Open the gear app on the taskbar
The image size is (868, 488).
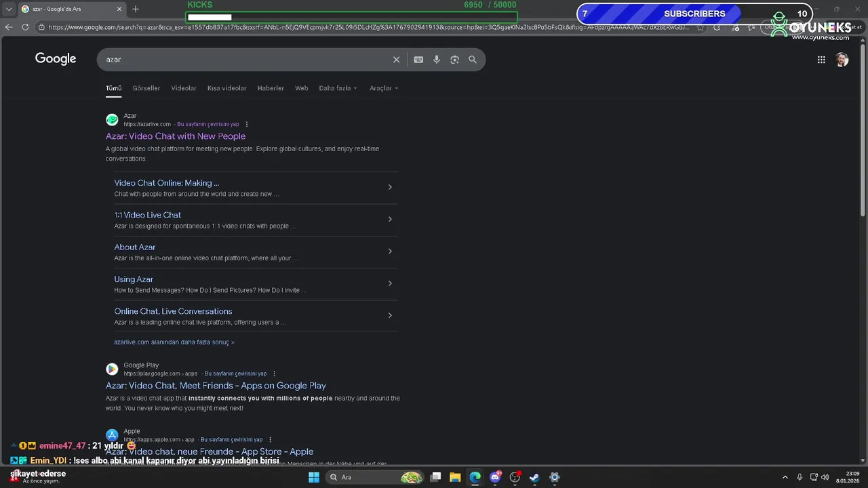(554, 477)
